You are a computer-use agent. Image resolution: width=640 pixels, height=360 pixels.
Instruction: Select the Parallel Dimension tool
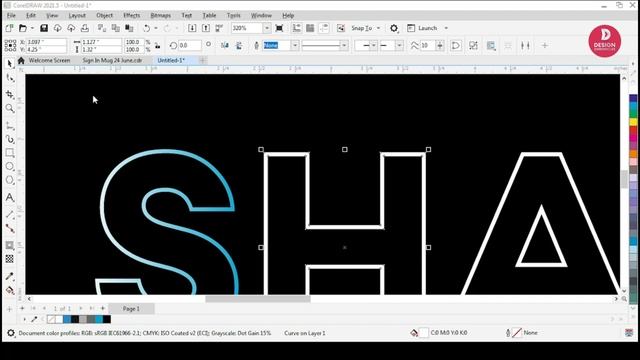[10, 215]
